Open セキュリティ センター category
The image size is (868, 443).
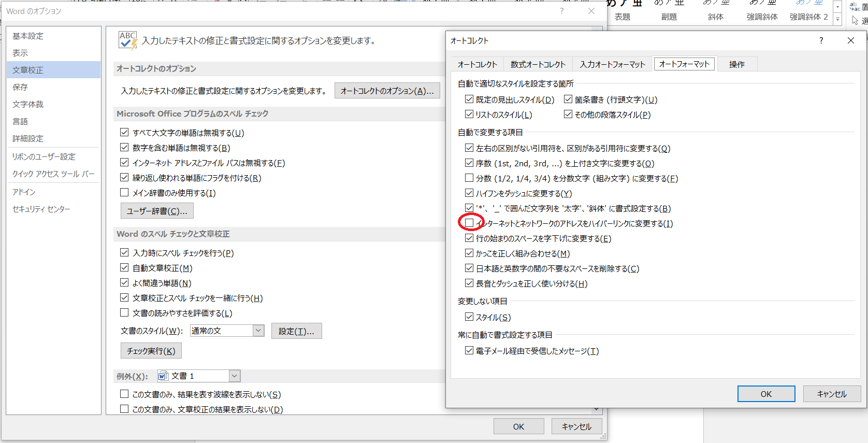point(53,209)
